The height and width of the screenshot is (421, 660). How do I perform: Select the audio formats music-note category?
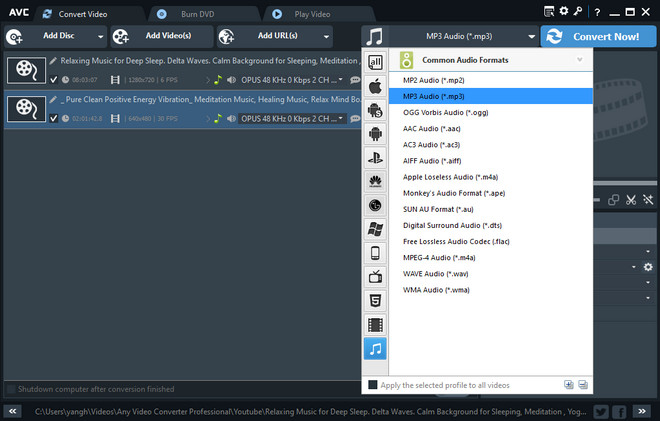375,349
